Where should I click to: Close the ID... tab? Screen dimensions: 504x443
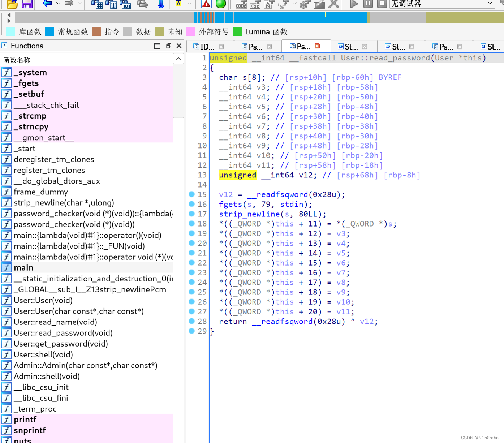(221, 47)
